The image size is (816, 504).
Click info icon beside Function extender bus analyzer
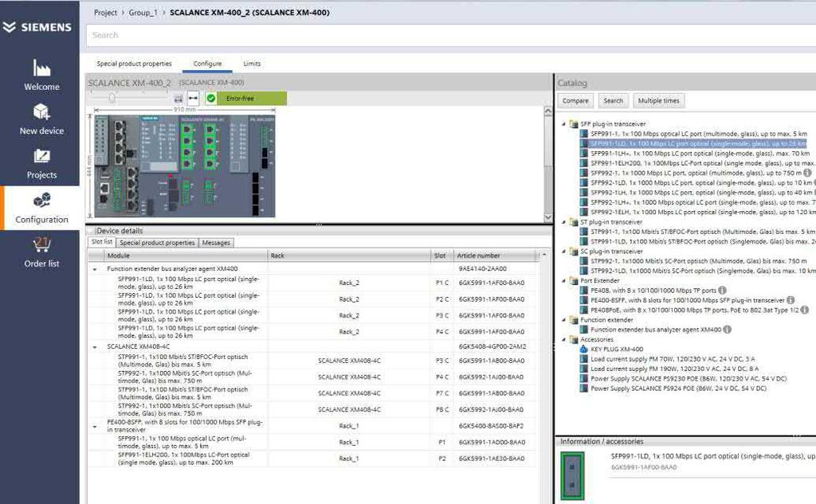coord(728,330)
